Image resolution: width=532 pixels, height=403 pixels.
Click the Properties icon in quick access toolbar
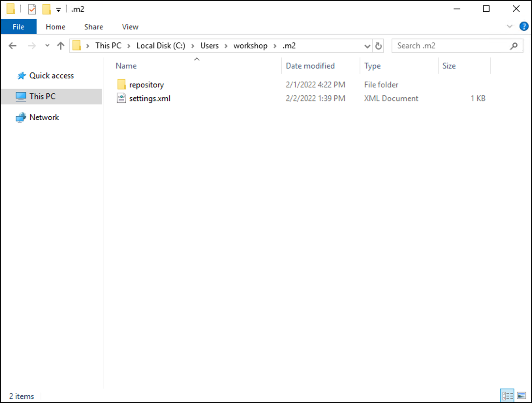pyautogui.click(x=32, y=9)
